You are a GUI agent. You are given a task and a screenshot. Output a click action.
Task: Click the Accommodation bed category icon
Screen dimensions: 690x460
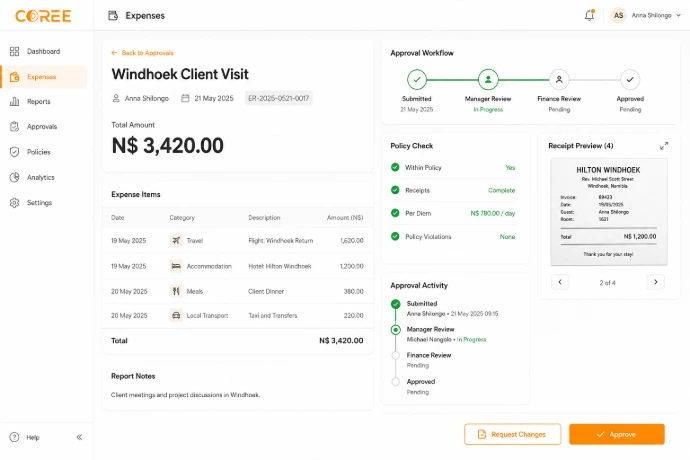click(x=176, y=266)
